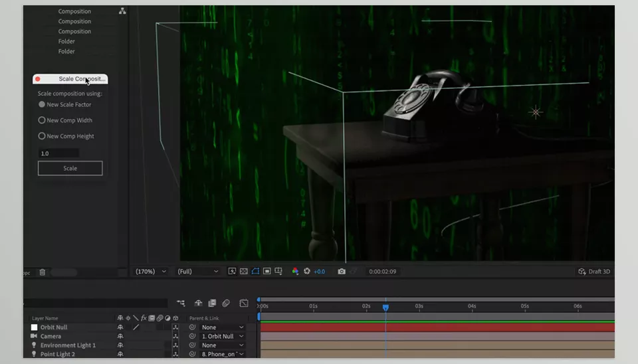Open parent dropdown for Environment Light 1
The image size is (638, 364).
point(222,345)
